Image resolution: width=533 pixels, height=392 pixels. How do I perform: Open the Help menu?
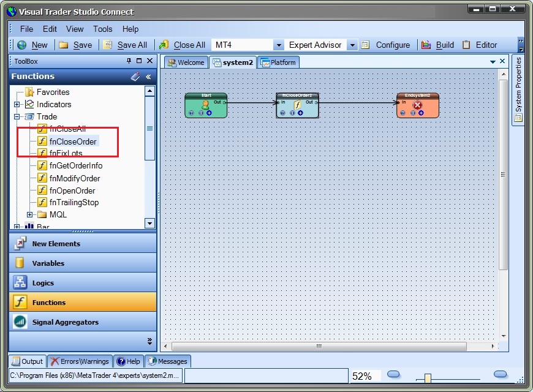pyautogui.click(x=130, y=29)
